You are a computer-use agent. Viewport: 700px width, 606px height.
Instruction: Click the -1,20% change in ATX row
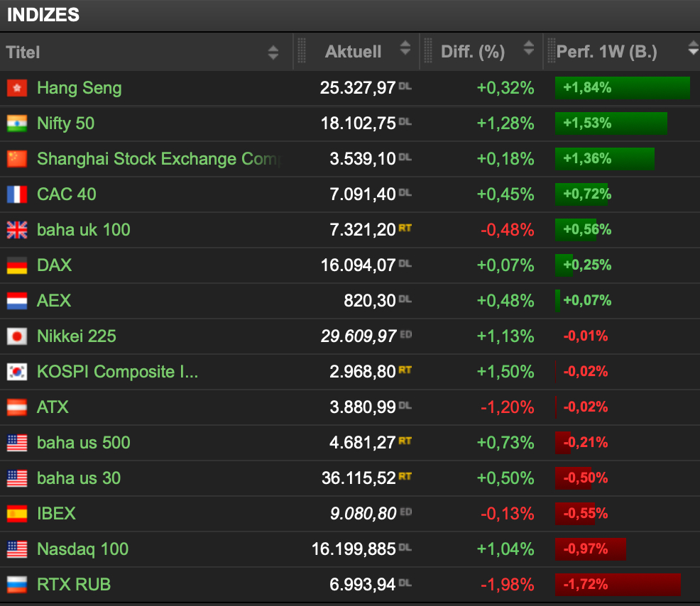[x=507, y=407]
